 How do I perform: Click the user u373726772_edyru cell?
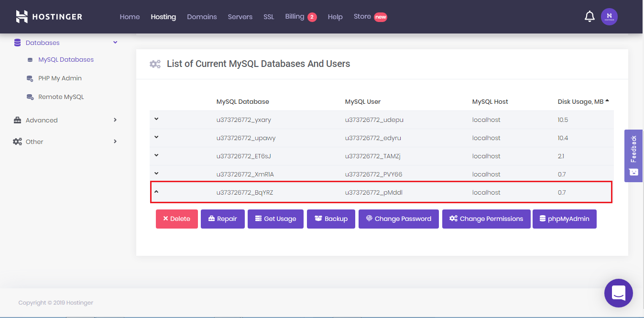coord(373,138)
